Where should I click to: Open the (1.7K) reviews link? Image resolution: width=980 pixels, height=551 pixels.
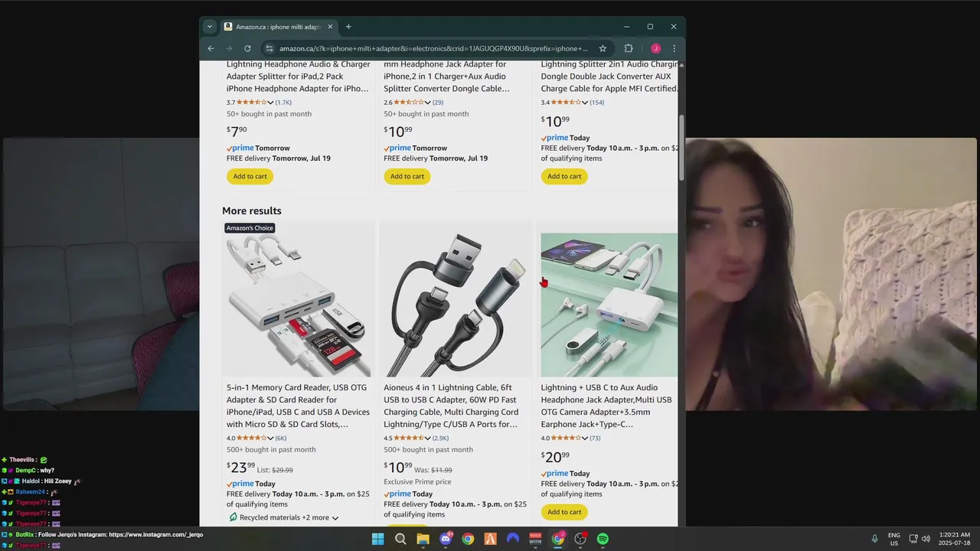coord(283,103)
